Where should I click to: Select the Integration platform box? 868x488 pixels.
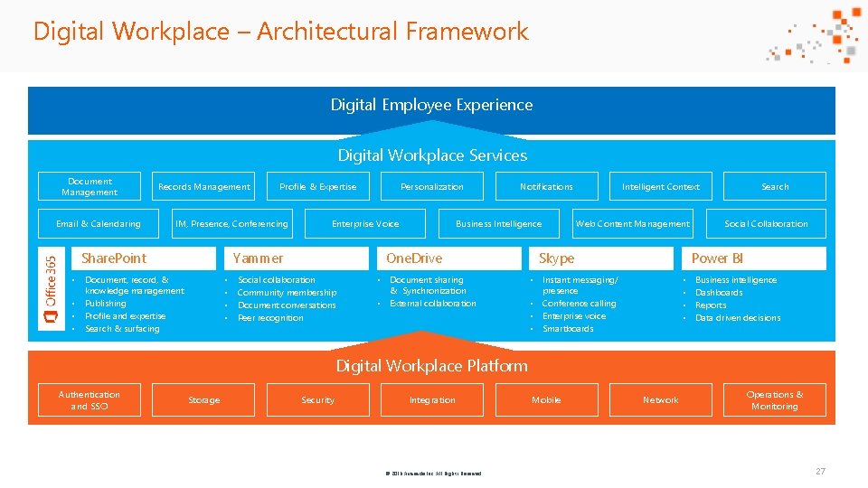[432, 400]
